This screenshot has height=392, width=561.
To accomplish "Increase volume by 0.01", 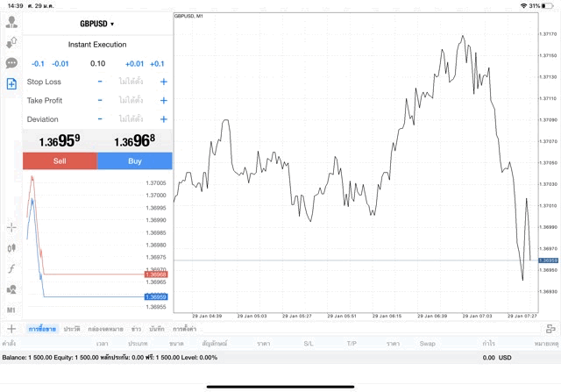I will point(134,63).
